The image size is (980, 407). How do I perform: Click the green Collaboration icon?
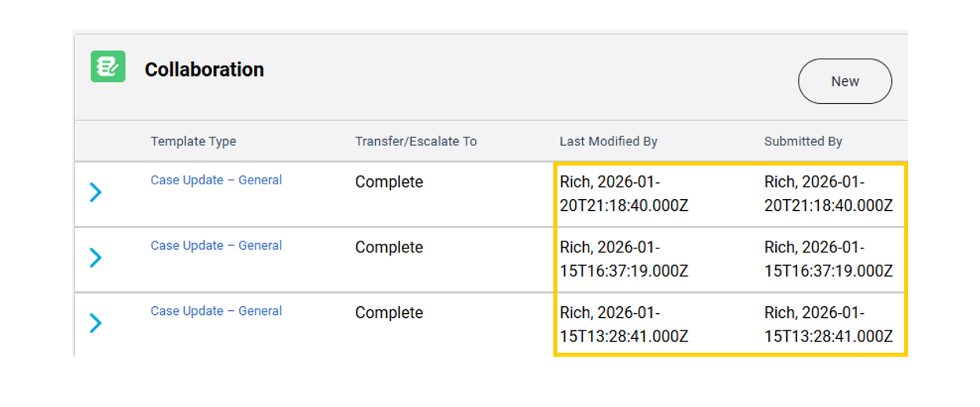(108, 67)
